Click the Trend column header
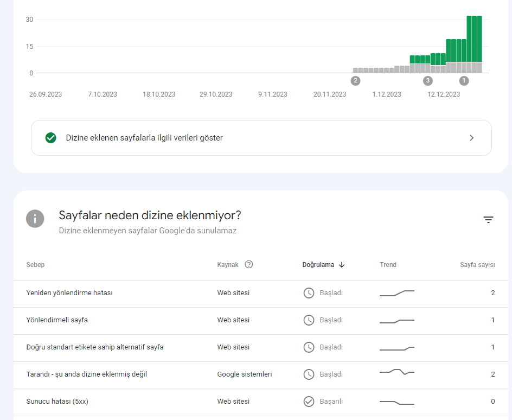The image size is (512, 420). [x=388, y=265]
